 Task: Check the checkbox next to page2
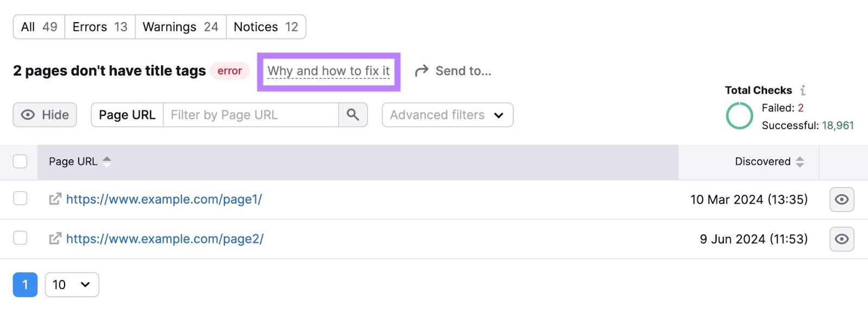coord(20,239)
